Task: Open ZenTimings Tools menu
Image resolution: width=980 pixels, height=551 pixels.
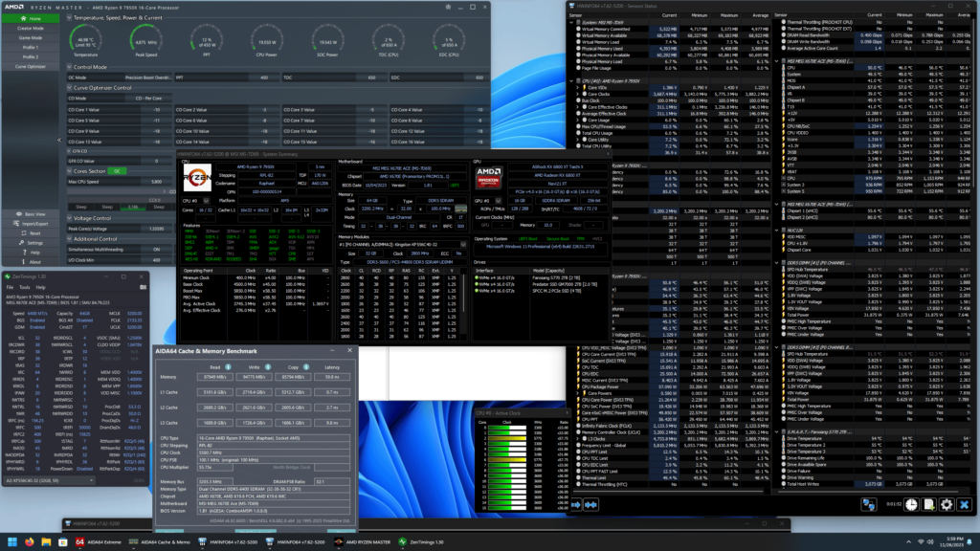Action: pos(24,287)
